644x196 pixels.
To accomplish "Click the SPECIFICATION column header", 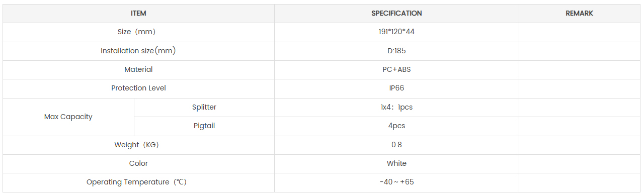I will [396, 14].
